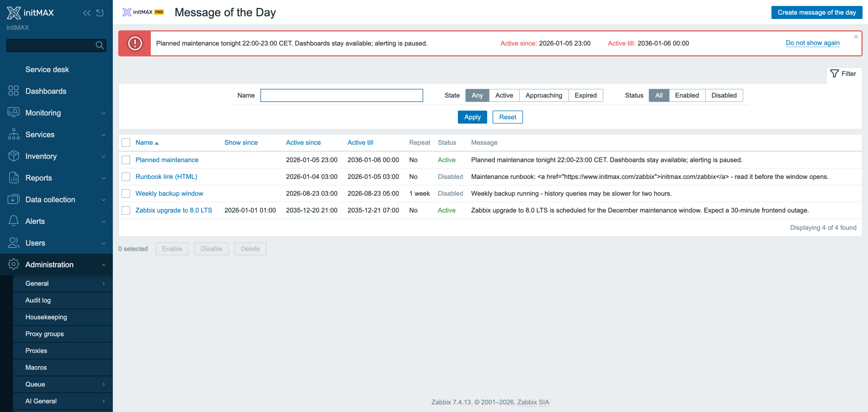Click the Monitoring icon in the sidebar

14,112
